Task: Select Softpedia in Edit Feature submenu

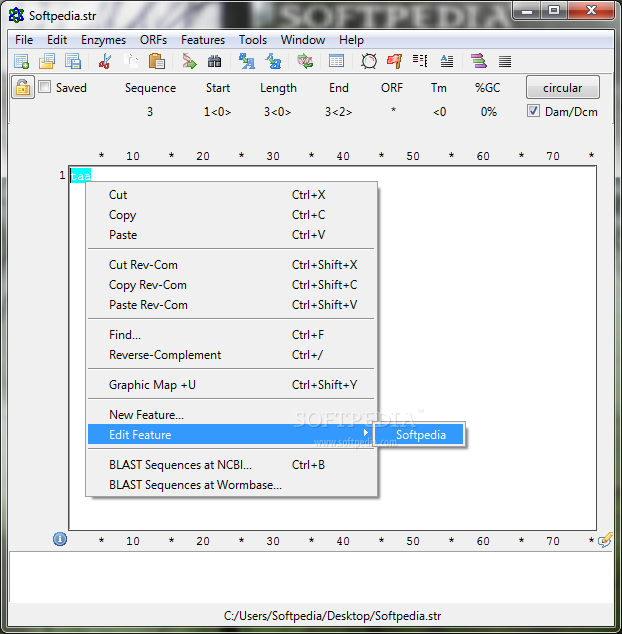Action: pos(419,434)
